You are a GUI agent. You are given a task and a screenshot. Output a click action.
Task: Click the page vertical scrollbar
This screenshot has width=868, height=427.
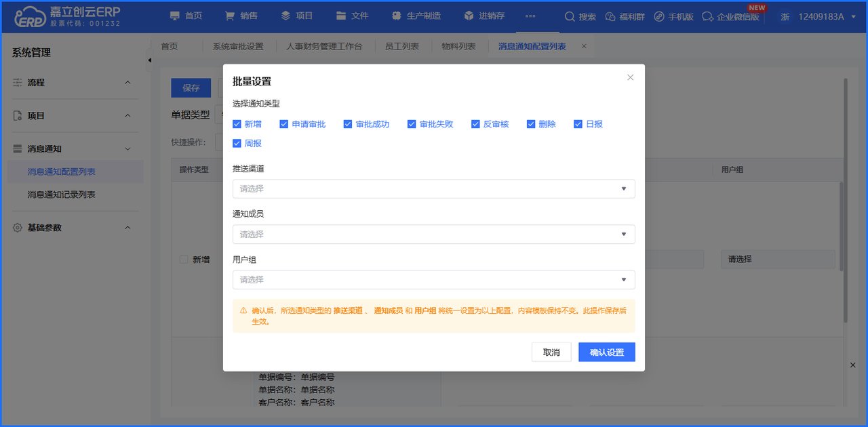[845, 200]
